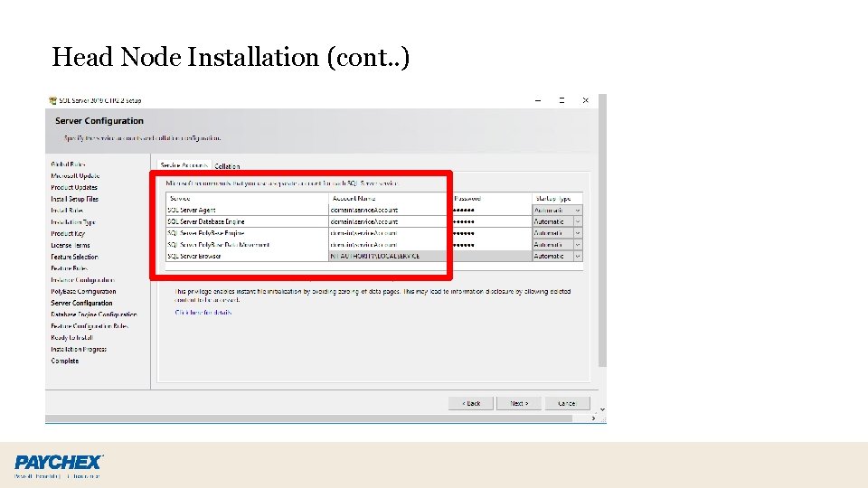
Task: Edit Account Name for SQL Server Database Engine
Action: [388, 222]
